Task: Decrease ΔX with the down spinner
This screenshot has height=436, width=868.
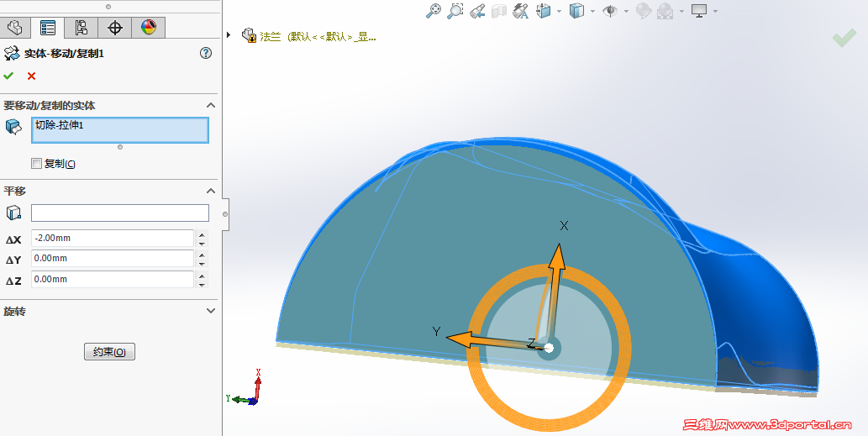Action: [202, 243]
